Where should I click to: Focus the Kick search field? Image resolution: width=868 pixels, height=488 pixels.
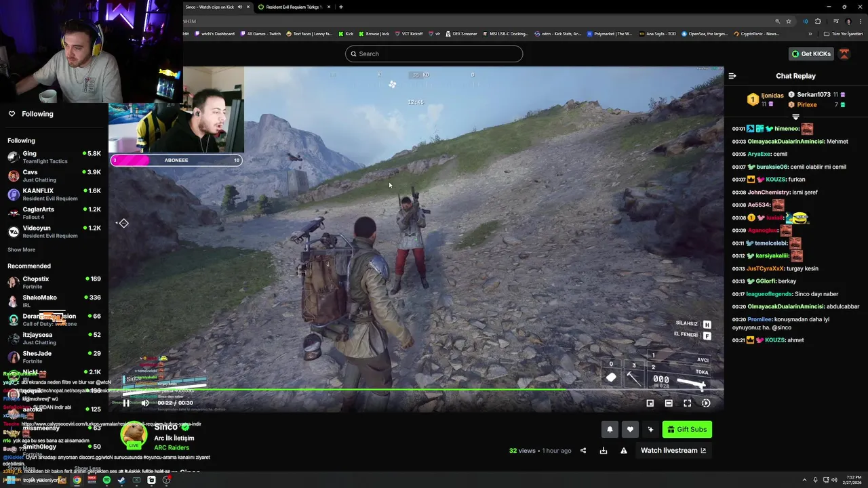(x=434, y=54)
